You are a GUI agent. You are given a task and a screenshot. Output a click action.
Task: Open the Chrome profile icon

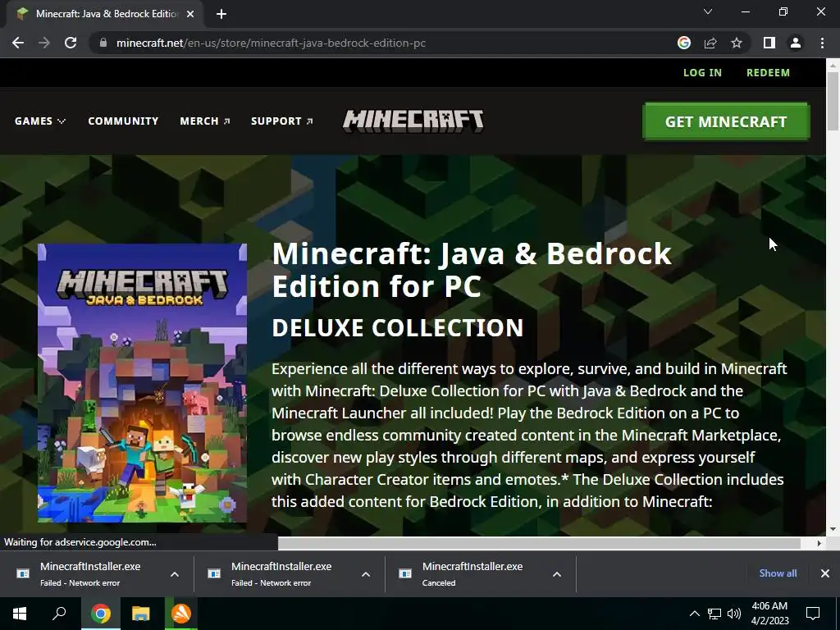[796, 43]
